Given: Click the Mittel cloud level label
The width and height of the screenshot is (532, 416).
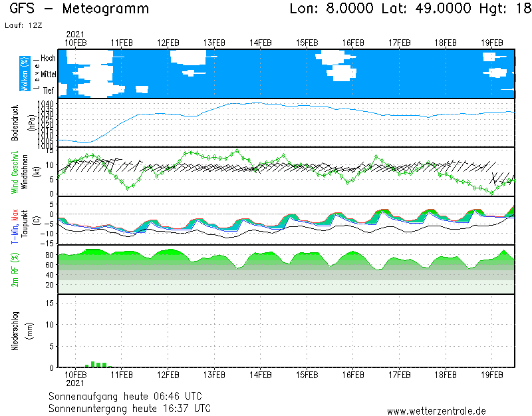Looking at the screenshot, I should click(x=49, y=74).
